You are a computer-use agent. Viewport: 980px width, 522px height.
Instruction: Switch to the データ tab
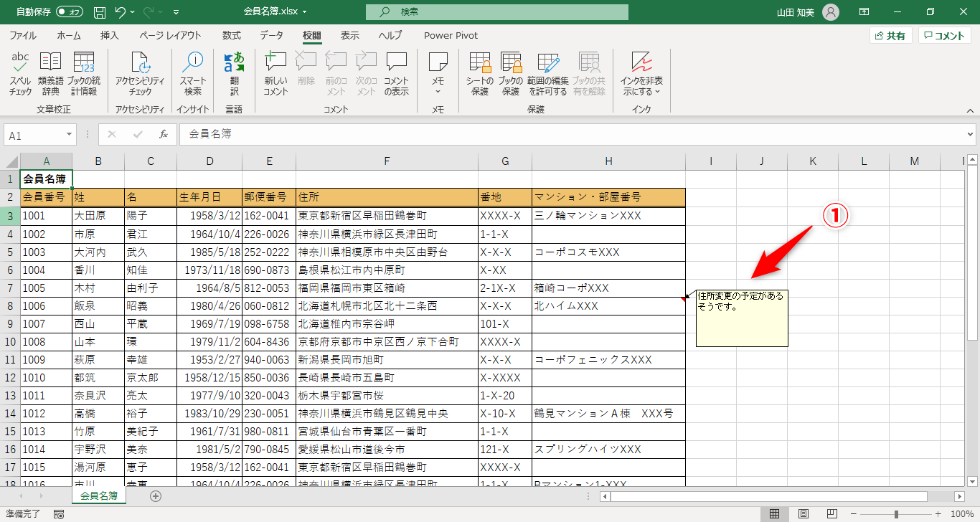click(x=271, y=35)
